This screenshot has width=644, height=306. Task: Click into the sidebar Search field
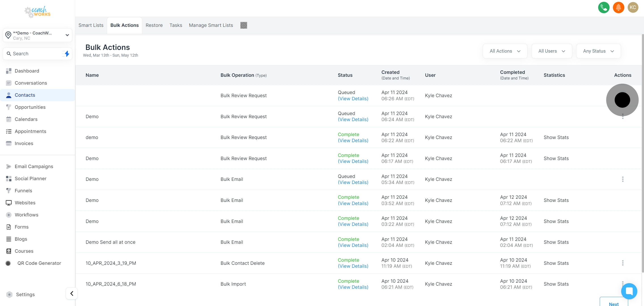pos(35,53)
